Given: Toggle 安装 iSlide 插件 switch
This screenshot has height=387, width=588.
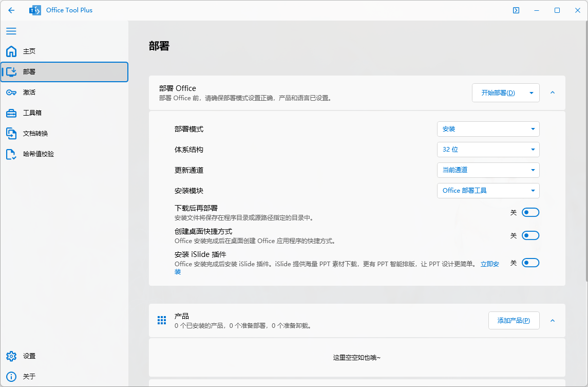Looking at the screenshot, I should click(530, 263).
